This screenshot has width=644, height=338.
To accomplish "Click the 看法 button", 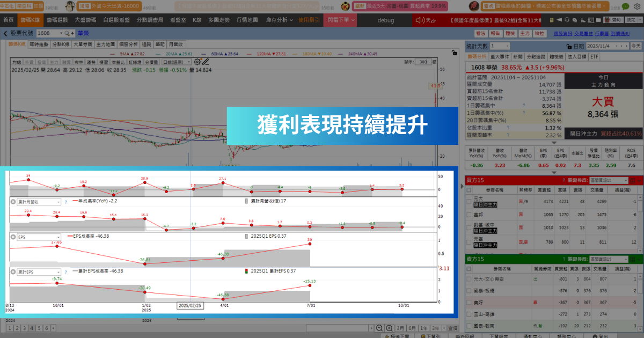I will 480,33.
